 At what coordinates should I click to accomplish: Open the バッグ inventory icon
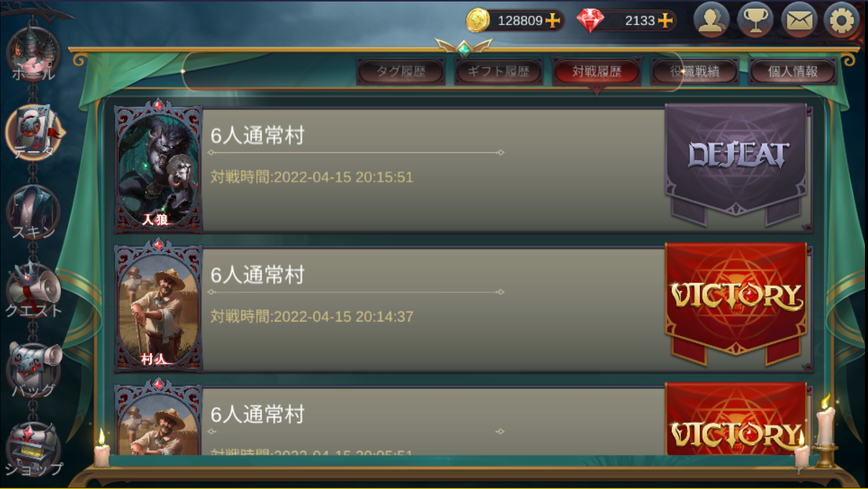pyautogui.click(x=33, y=370)
